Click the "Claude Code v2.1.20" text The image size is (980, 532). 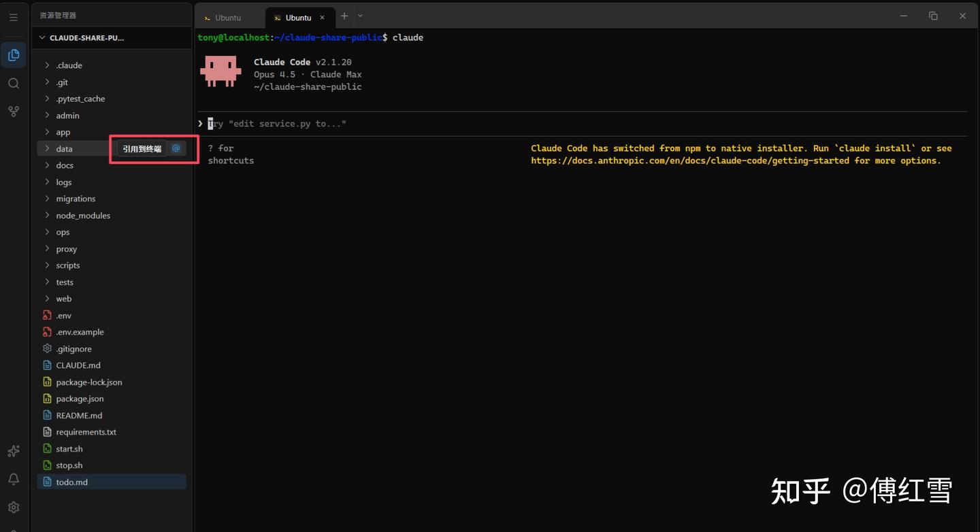303,62
